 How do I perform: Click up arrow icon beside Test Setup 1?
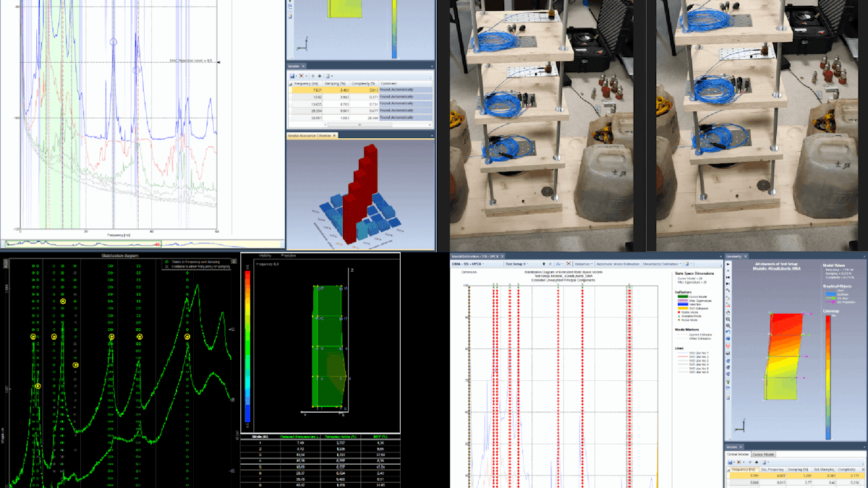[544, 264]
